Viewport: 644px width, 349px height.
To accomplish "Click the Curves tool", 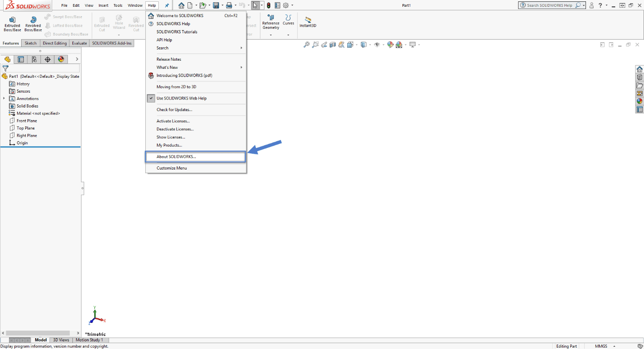I will 288,20.
